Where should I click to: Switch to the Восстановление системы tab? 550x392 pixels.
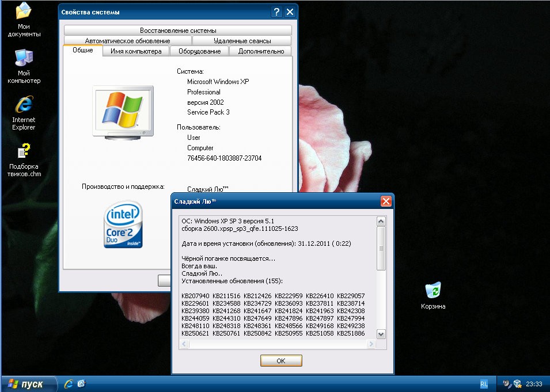pos(178,31)
